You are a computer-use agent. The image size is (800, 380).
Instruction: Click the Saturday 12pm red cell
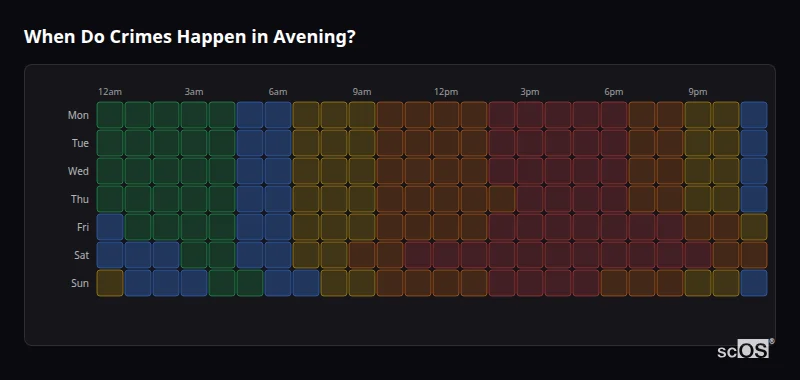(x=446, y=255)
